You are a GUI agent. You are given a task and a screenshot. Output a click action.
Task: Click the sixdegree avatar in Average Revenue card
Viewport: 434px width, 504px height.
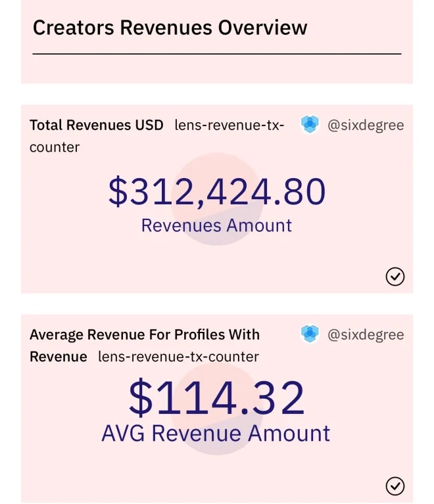[x=310, y=334]
